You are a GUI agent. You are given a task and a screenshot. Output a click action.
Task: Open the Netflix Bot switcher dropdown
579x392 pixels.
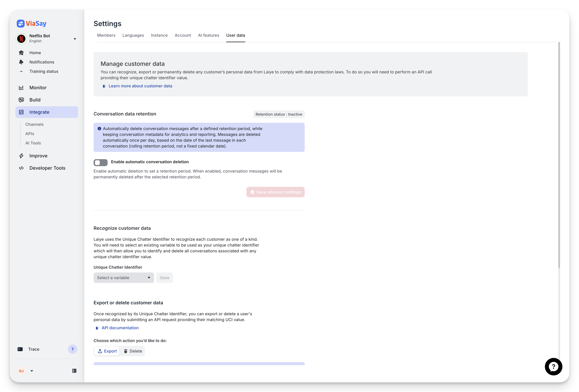pyautogui.click(x=75, y=39)
